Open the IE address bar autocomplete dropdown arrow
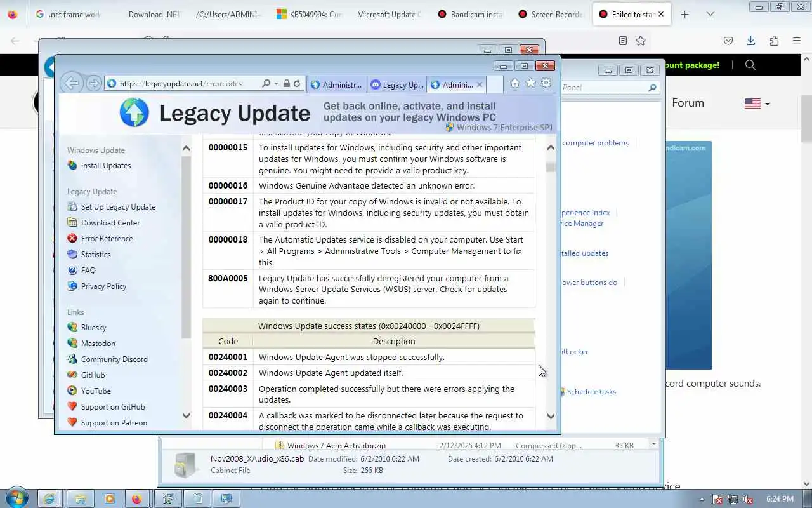 pyautogui.click(x=277, y=84)
